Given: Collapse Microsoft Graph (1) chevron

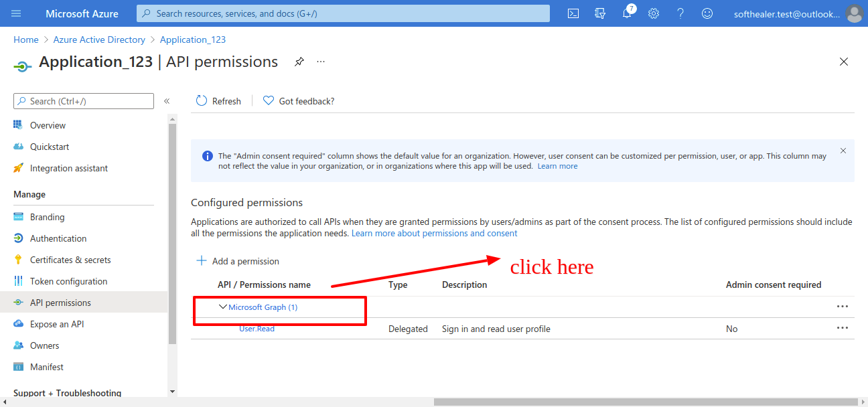Looking at the screenshot, I should click(x=223, y=307).
